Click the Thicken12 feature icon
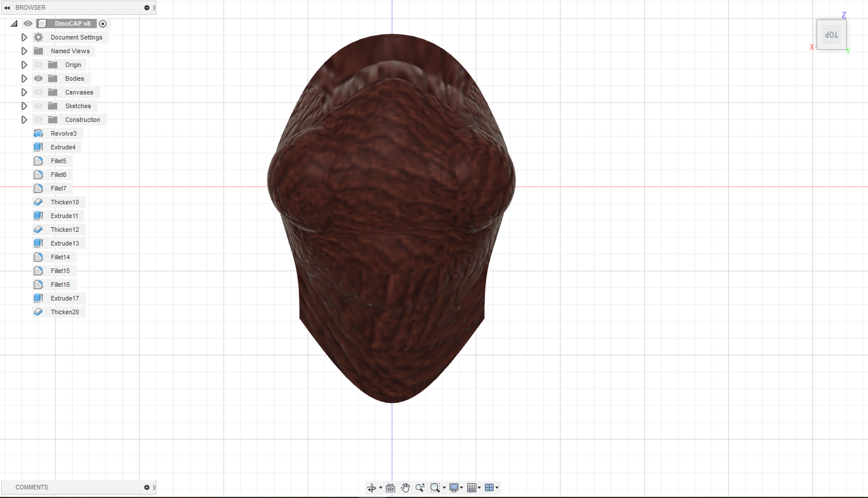The width and height of the screenshot is (868, 498). click(38, 230)
